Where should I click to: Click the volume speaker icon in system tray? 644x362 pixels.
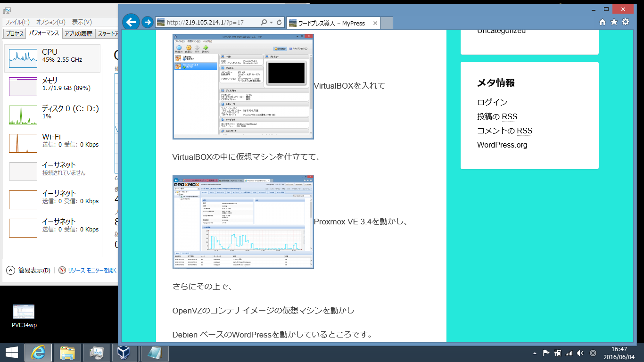tap(580, 353)
